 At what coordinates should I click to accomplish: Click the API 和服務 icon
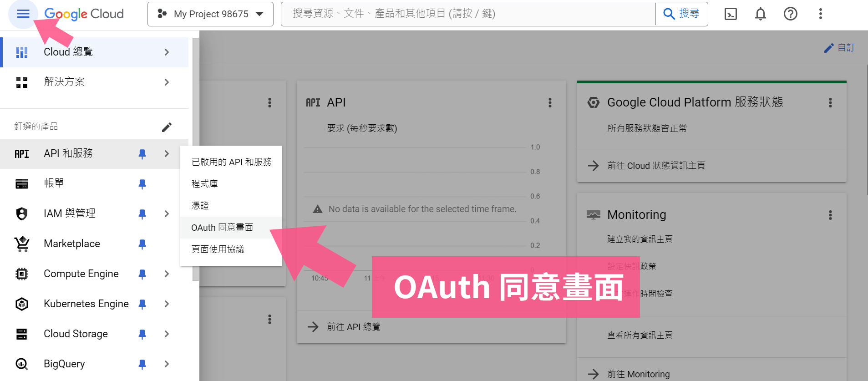[22, 154]
